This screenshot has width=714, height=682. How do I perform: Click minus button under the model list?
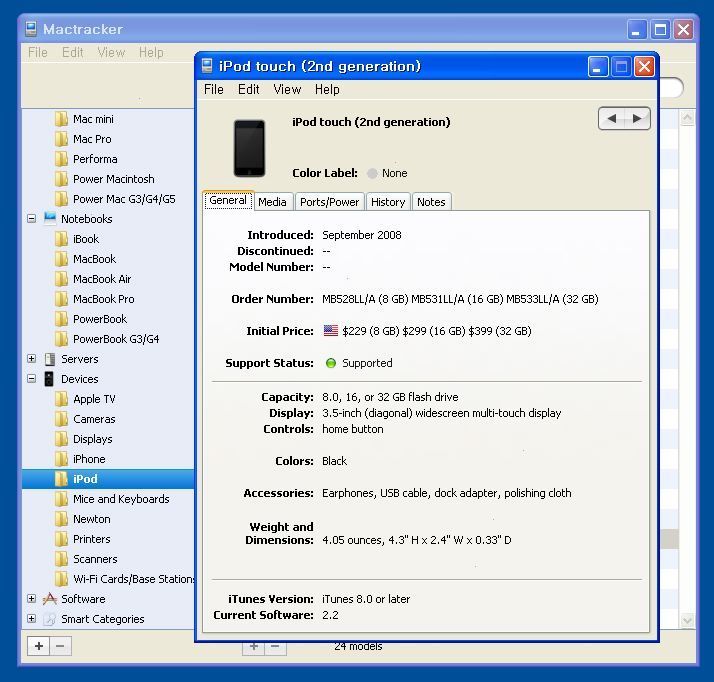275,647
